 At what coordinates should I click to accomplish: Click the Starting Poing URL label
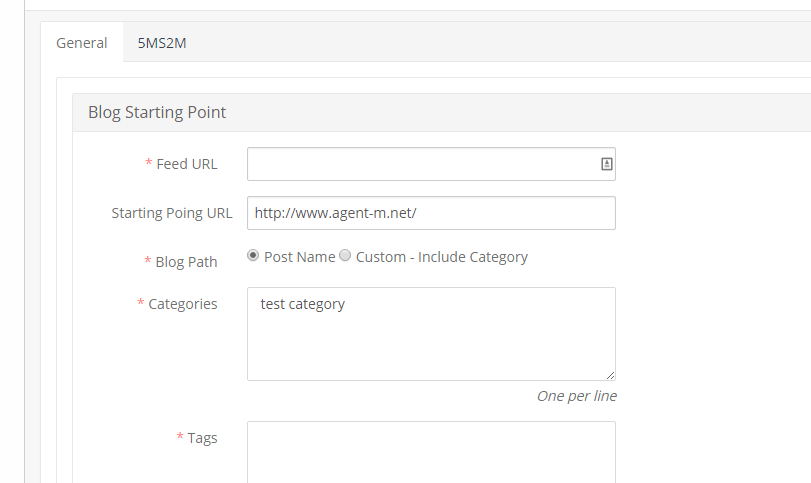click(x=171, y=213)
